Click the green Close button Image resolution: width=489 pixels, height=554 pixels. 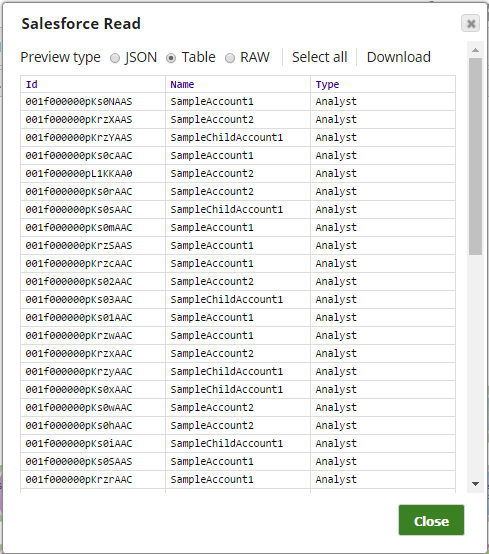tap(431, 520)
